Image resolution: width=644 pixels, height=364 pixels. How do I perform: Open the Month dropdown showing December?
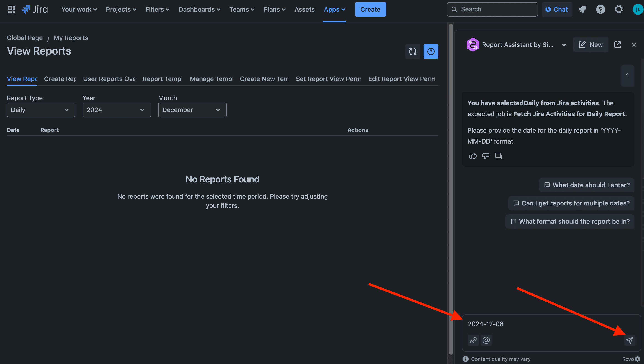point(192,110)
